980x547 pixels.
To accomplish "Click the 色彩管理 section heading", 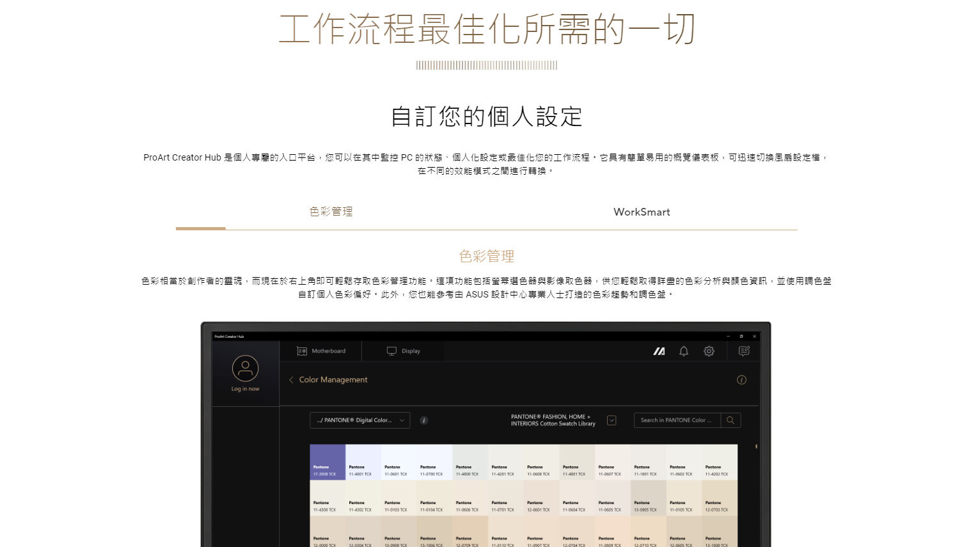I will (x=487, y=257).
